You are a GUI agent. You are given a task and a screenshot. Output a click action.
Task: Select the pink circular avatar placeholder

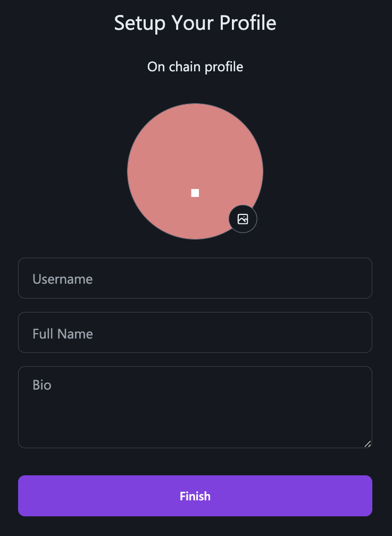point(195,171)
